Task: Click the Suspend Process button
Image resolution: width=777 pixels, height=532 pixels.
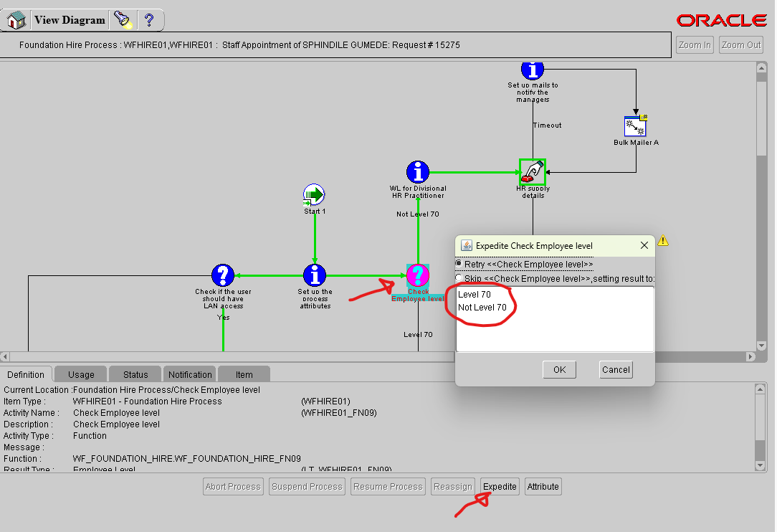Action: click(x=308, y=486)
